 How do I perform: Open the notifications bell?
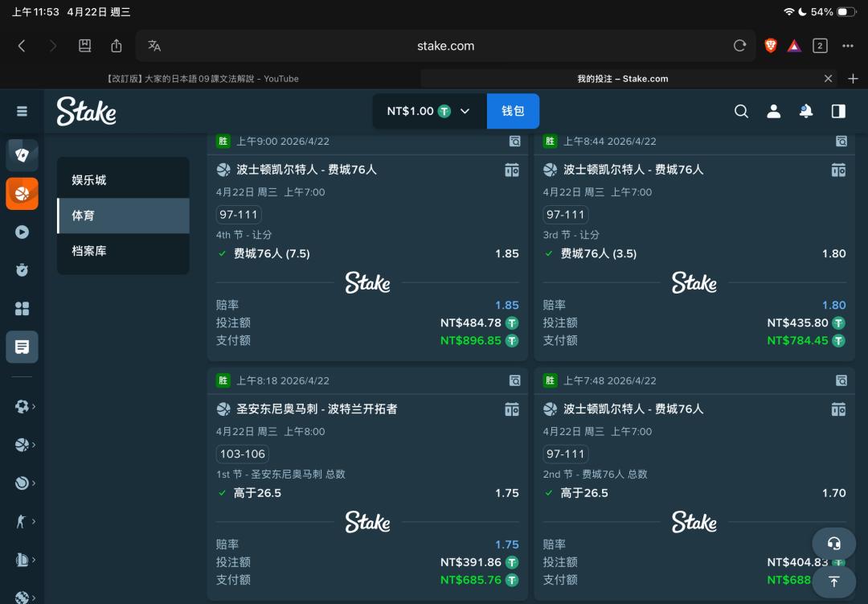pos(805,111)
